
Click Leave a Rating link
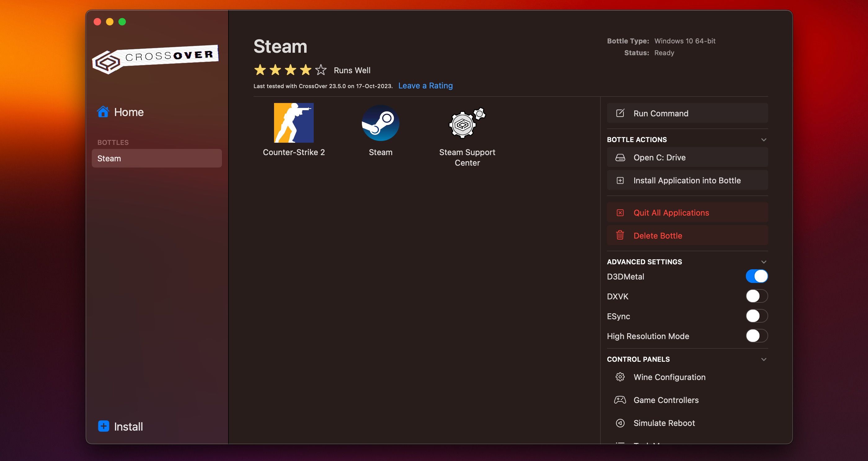[x=426, y=85]
